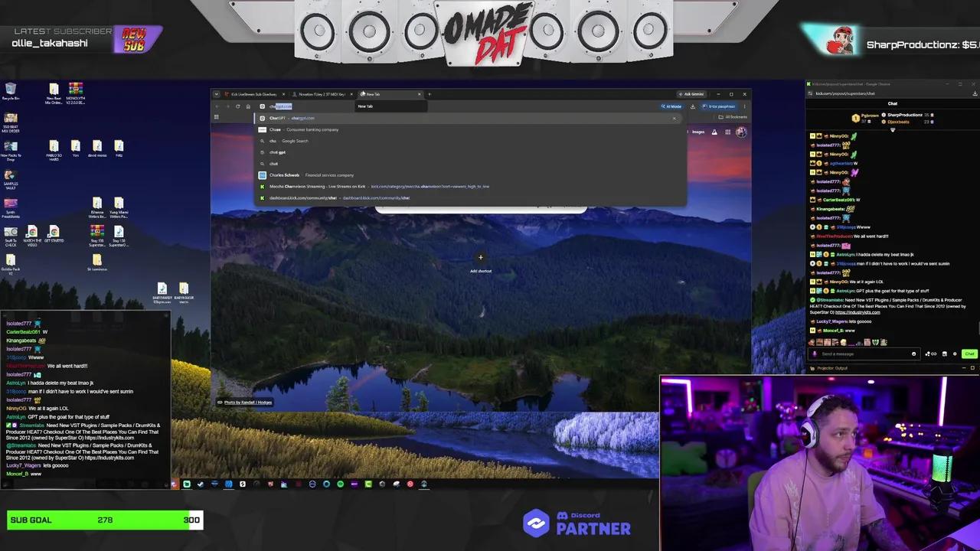
Task: Open the industrykits.com link in Kick popout chat
Action: [857, 312]
